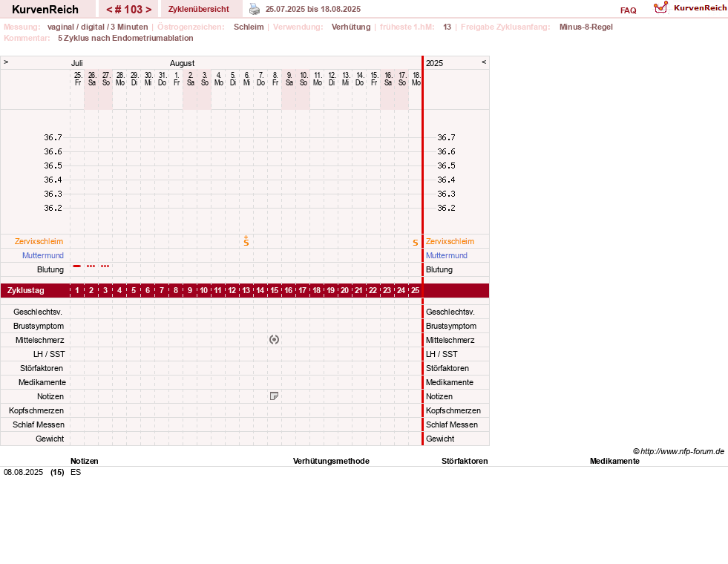This screenshot has height=564, width=728.
Task: Click the Muttermund row label on the left
Action: click(x=43, y=255)
